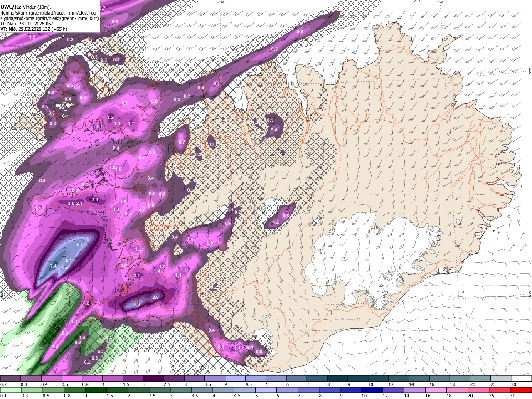
Task: Click the 3.8 precipitation value
Action: point(155,297)
